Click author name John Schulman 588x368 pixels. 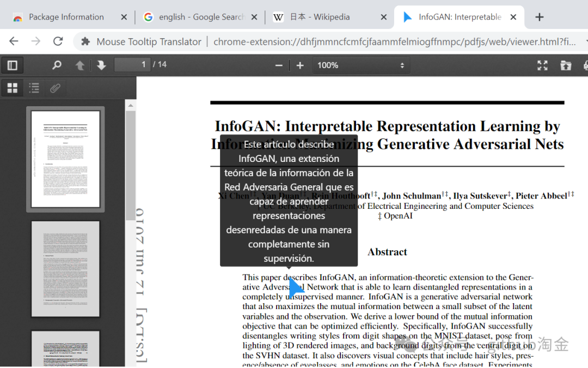tap(412, 196)
